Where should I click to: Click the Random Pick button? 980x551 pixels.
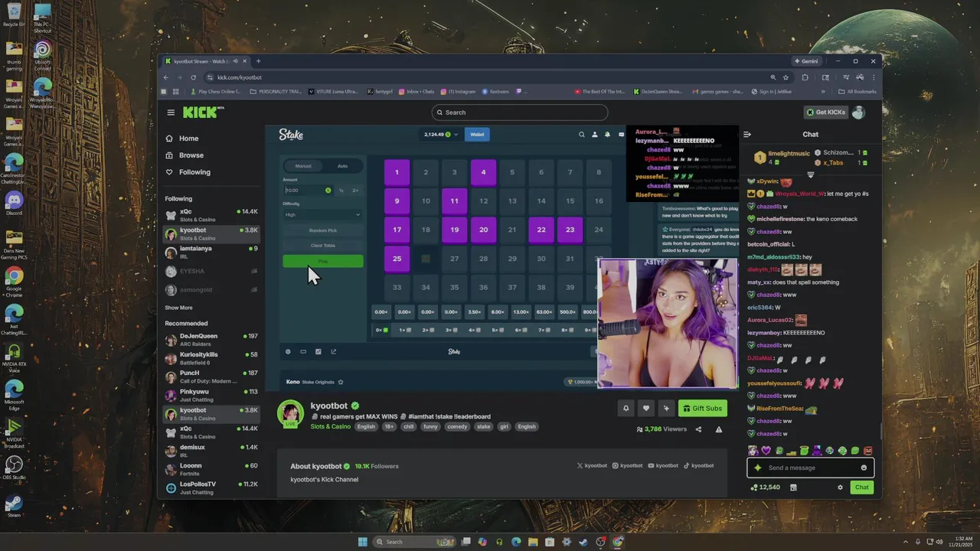(x=322, y=230)
